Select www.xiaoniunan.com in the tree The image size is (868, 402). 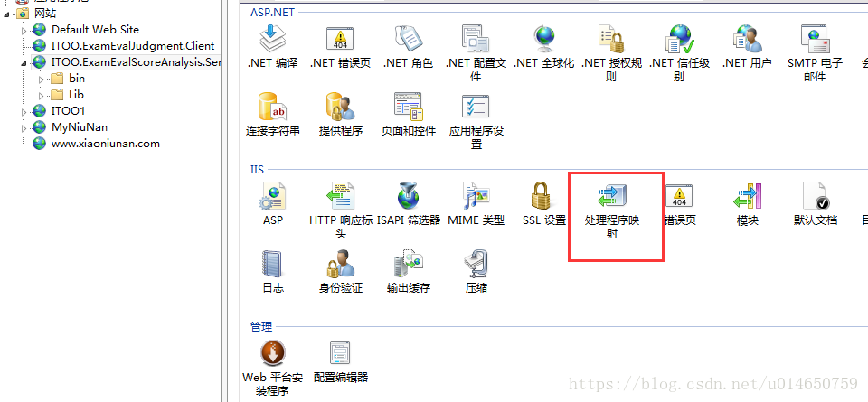[x=105, y=144]
